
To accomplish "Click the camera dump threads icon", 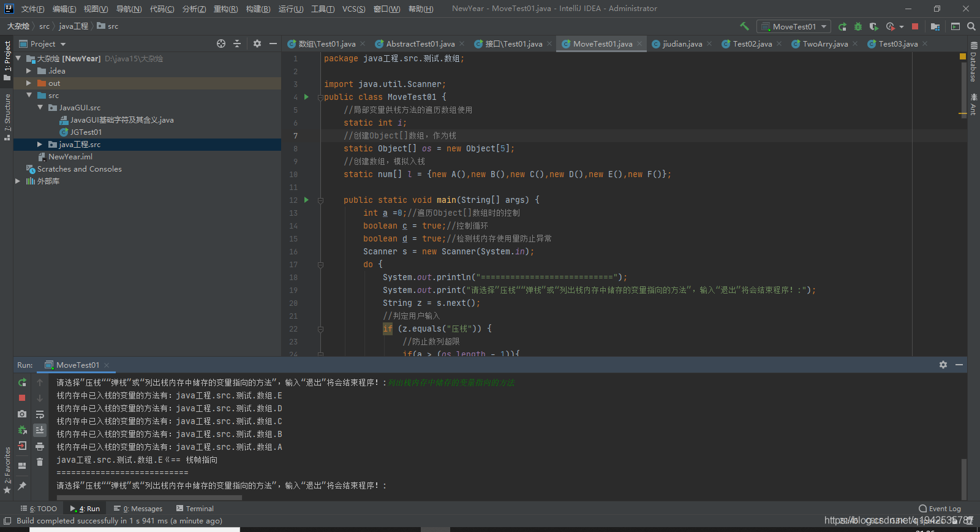I will [22, 414].
